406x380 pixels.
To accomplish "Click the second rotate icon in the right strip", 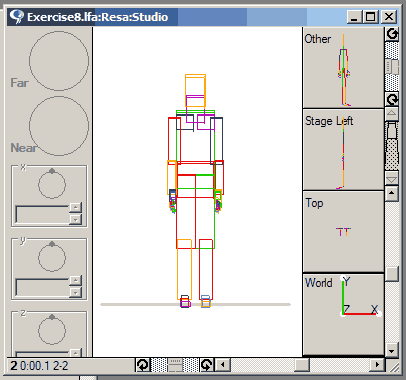I will 392,99.
